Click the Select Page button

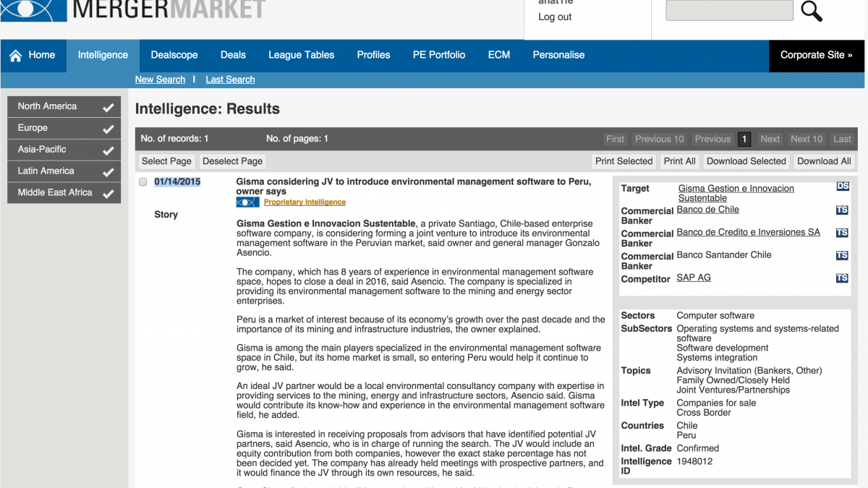pos(166,161)
